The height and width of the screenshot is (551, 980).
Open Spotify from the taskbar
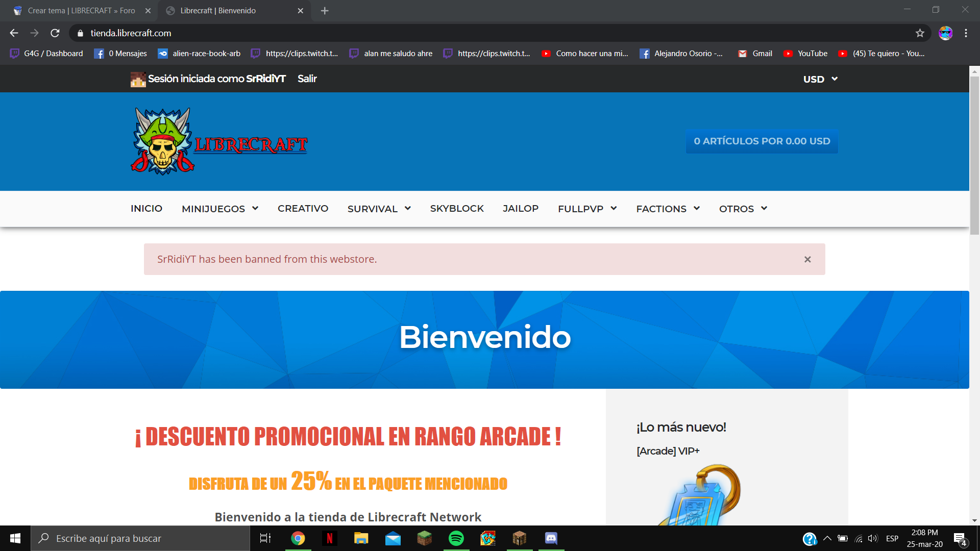point(456,538)
